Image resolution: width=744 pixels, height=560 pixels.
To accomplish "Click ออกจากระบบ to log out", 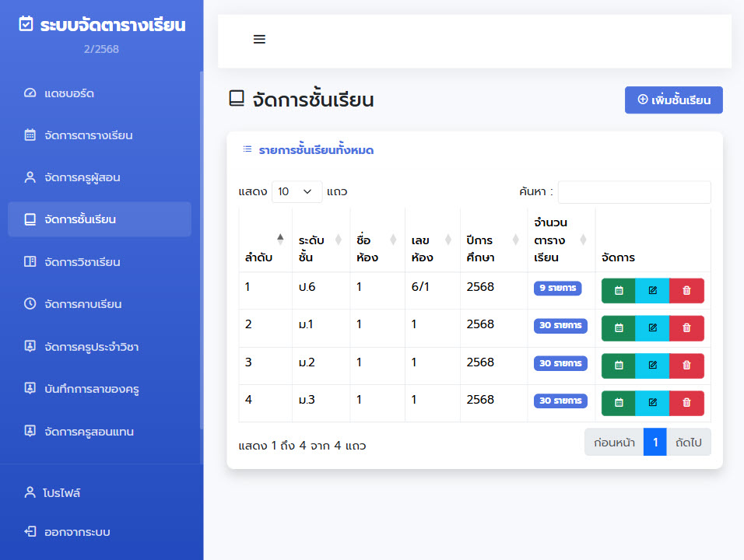I will (76, 532).
